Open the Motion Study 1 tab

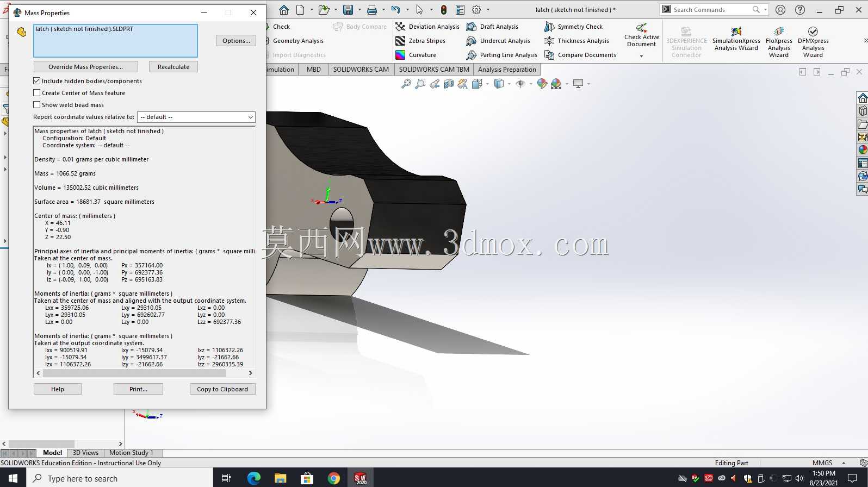click(131, 453)
